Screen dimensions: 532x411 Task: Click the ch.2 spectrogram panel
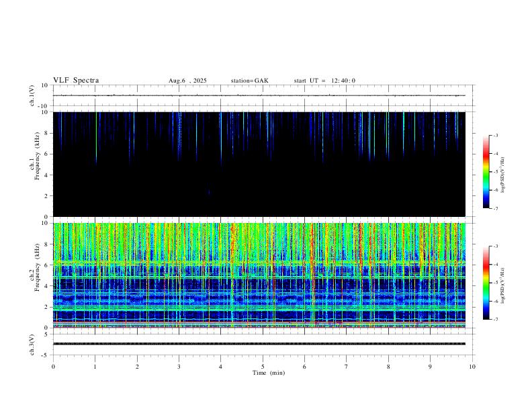coord(259,275)
